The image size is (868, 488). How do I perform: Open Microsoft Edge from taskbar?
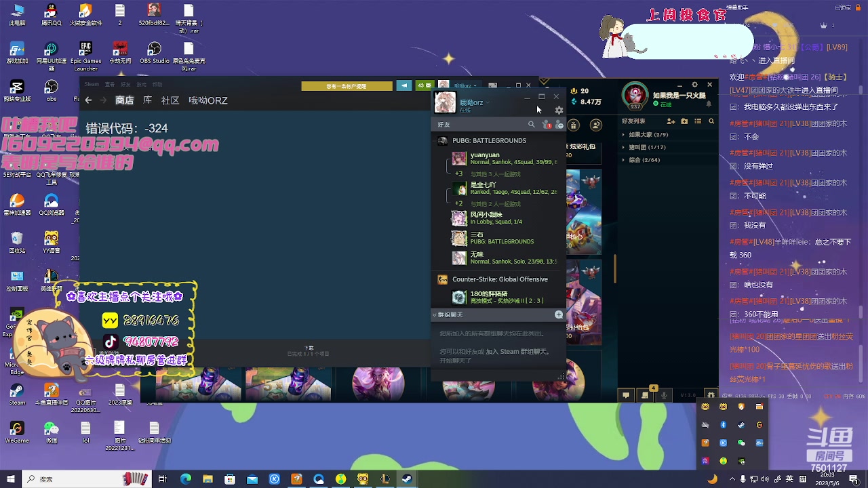[x=185, y=479]
